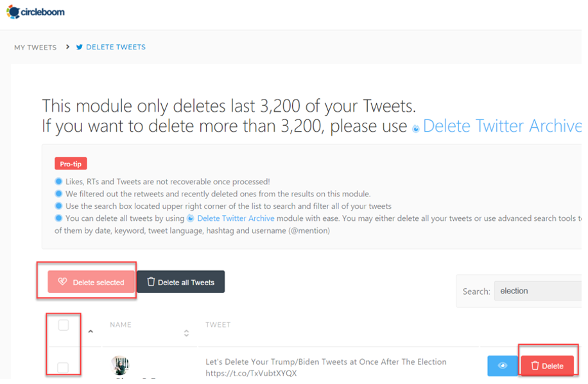Go to MY TWEETS in the breadcrumb
Screen dimensions: 588x384
(x=35, y=47)
